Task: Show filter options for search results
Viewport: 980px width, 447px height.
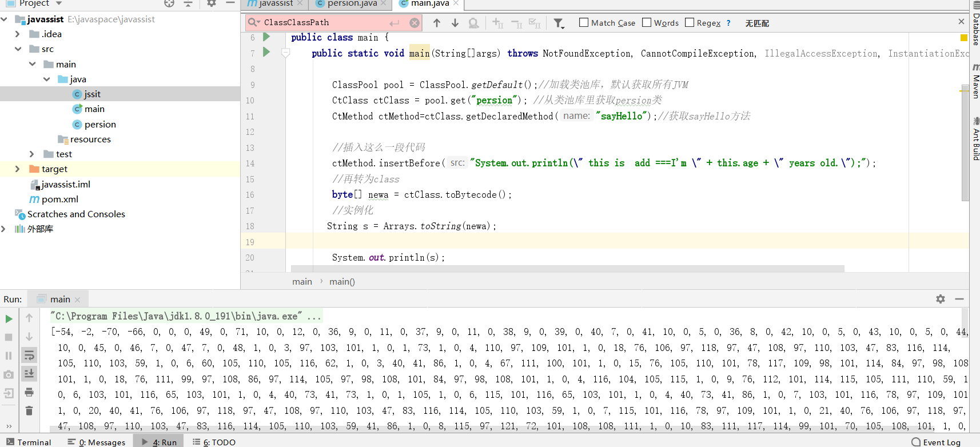Action: point(559,23)
